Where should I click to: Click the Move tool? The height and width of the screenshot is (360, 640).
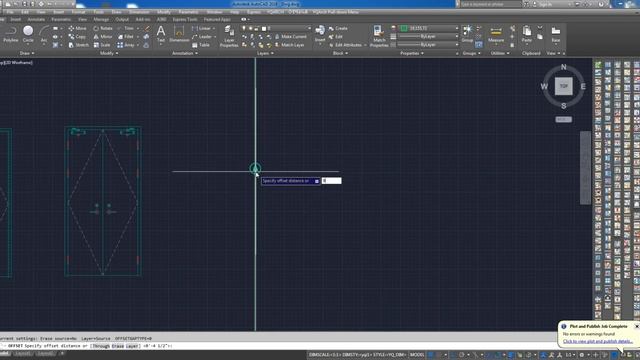[x=77, y=28]
